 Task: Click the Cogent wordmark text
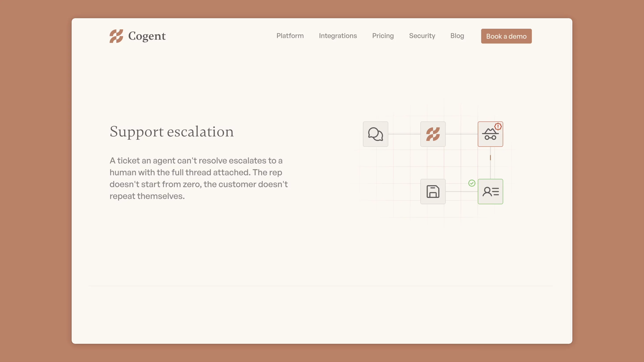point(147,36)
